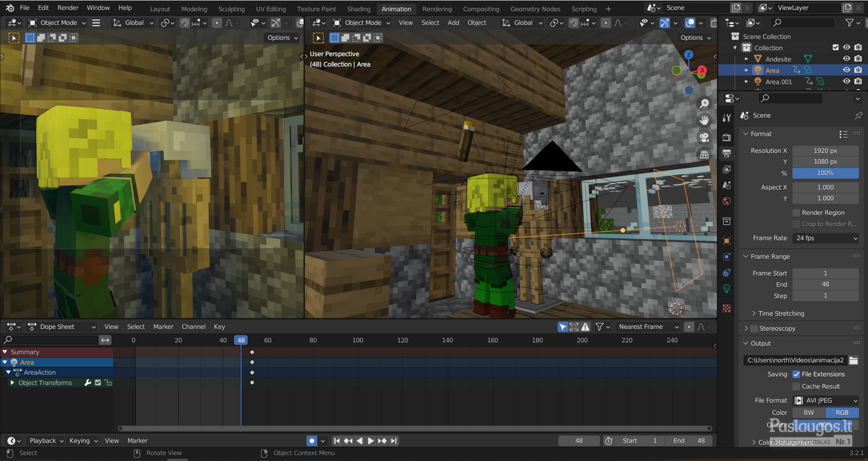Switch to the Geometry Nodes workspace tab

tap(535, 9)
